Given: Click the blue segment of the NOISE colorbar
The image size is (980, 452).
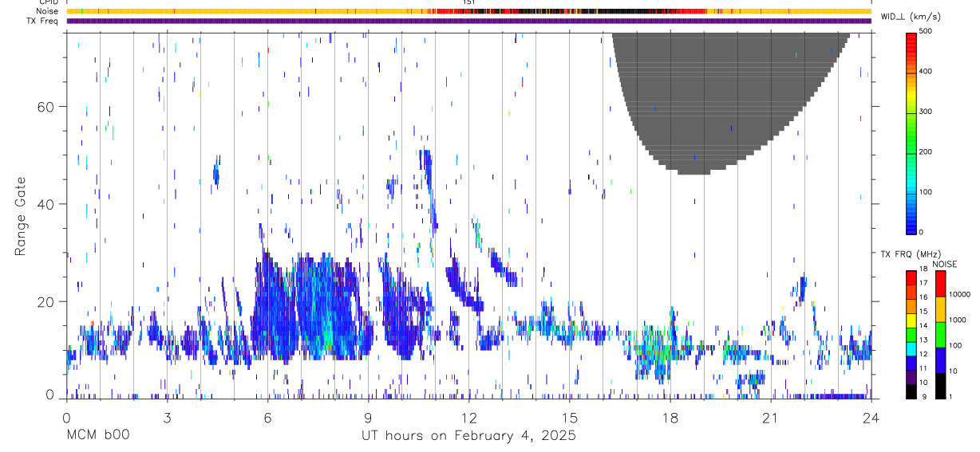Looking at the screenshot, I should click(941, 360).
